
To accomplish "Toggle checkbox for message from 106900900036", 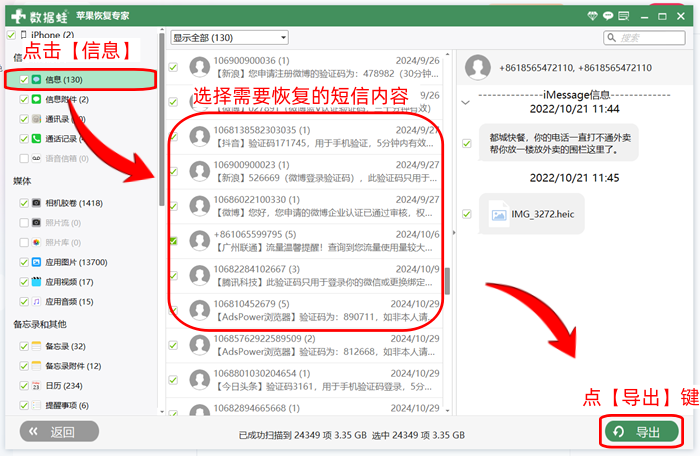I will click(173, 67).
